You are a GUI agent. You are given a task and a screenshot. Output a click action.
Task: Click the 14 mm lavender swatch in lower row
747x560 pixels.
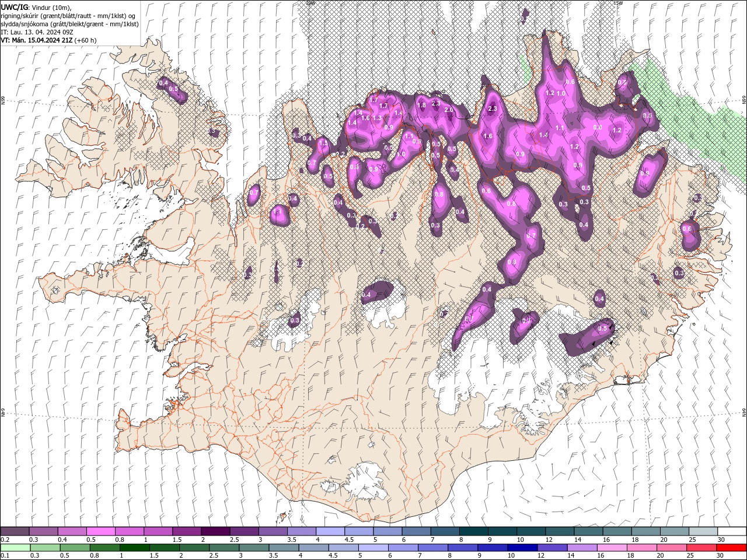(x=582, y=548)
